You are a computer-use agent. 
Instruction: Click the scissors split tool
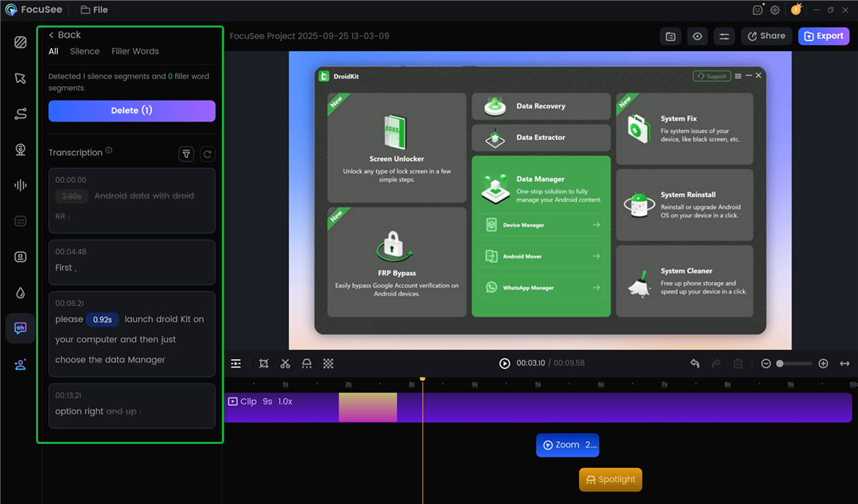click(285, 363)
